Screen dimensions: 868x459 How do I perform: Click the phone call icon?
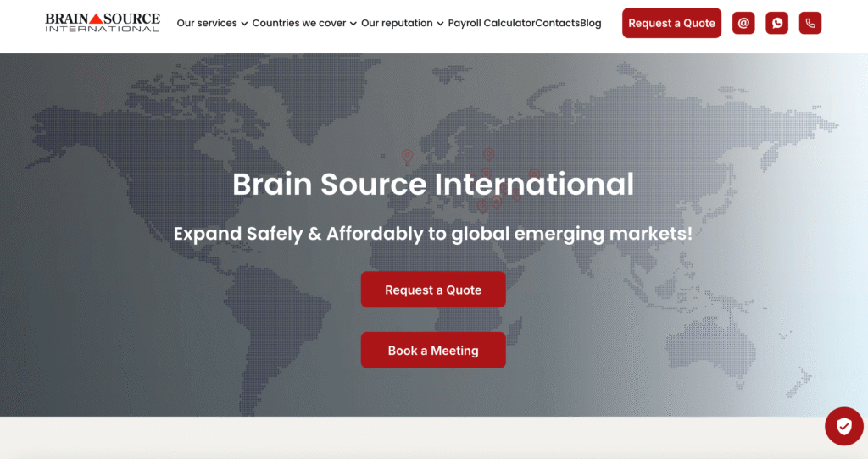click(x=810, y=23)
